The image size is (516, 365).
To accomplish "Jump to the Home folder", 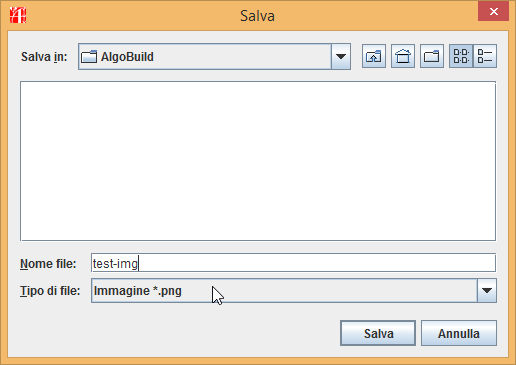I will tap(403, 56).
